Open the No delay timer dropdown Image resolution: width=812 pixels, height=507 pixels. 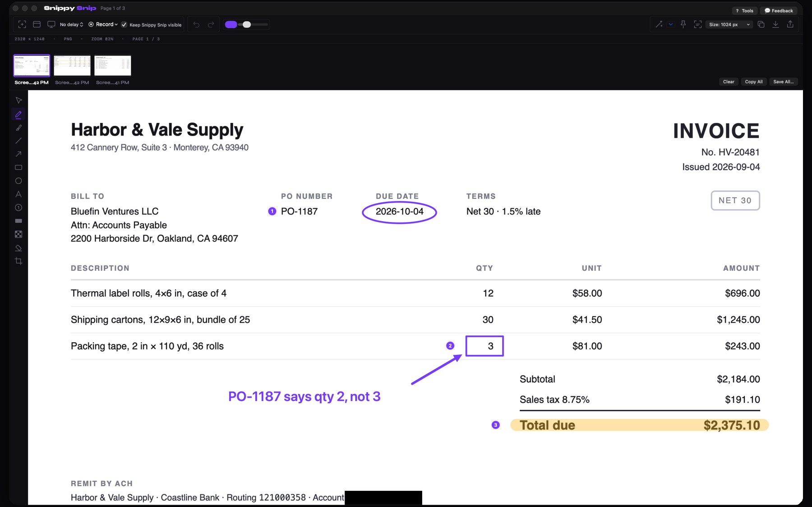click(72, 25)
